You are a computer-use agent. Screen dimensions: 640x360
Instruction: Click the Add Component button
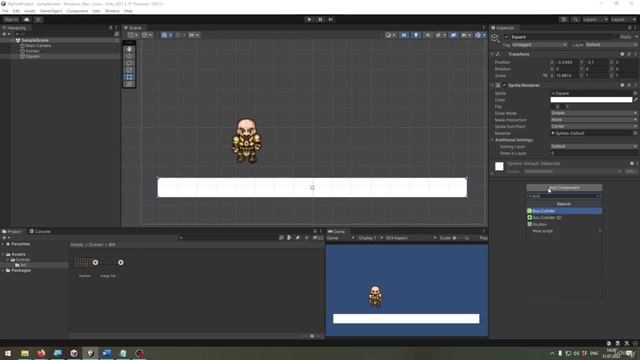click(564, 188)
